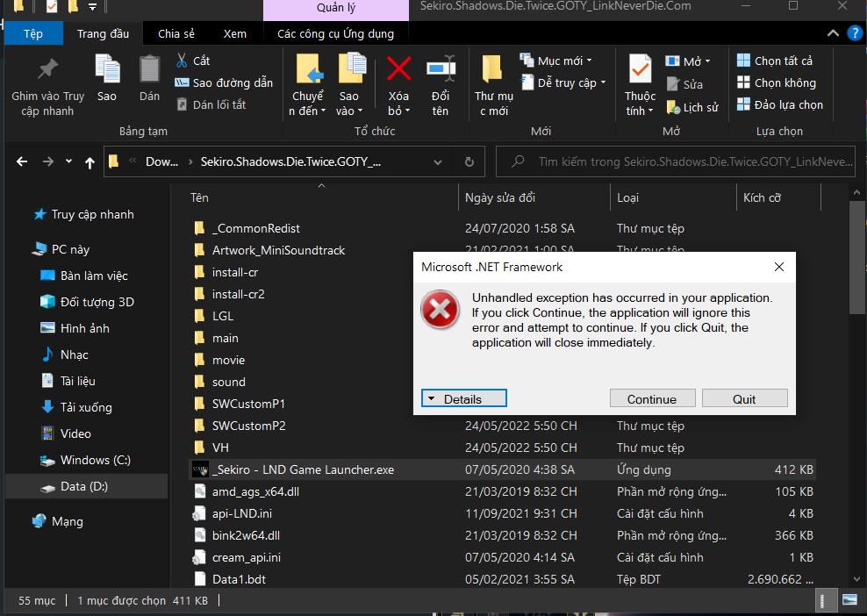
Task: Open recent locations dropdown arrow
Action: (68, 161)
